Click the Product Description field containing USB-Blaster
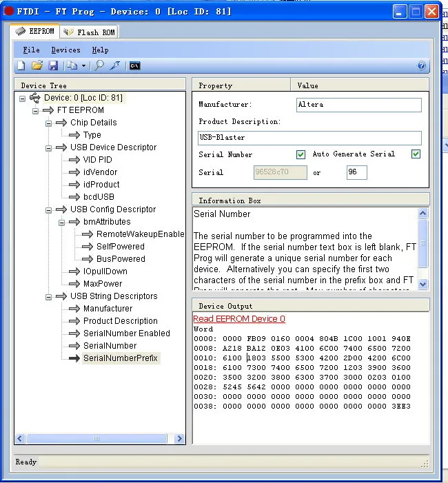The image size is (448, 483). tap(309, 138)
